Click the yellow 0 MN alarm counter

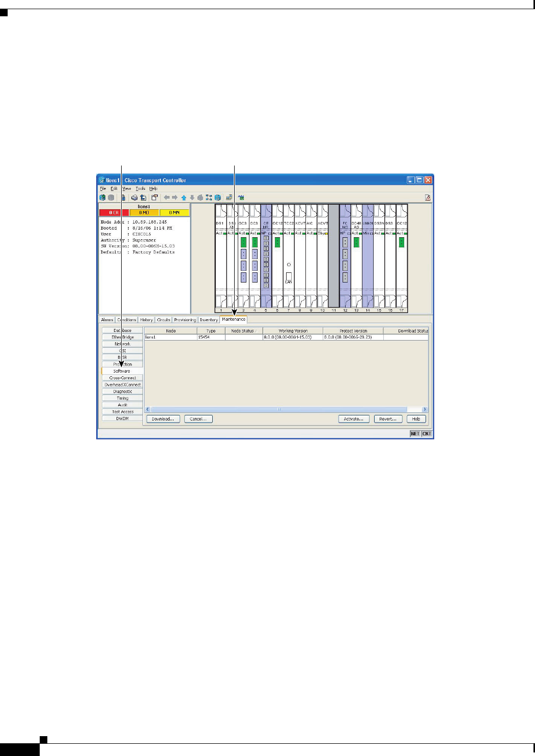(x=175, y=213)
